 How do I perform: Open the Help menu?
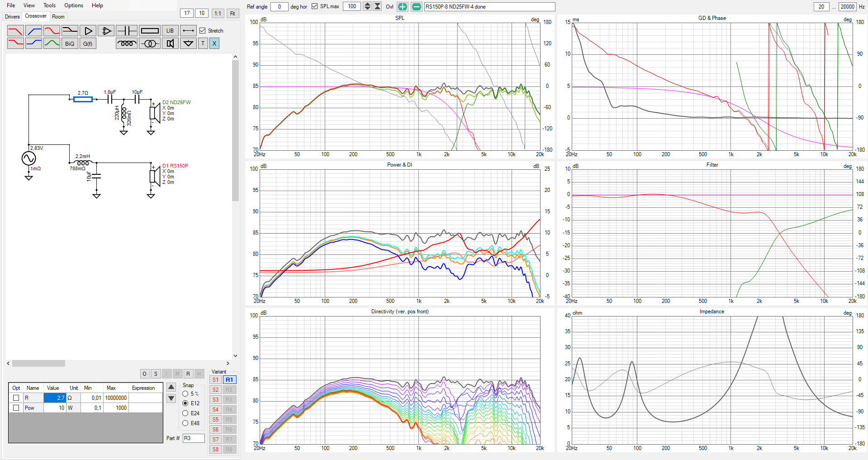click(97, 5)
